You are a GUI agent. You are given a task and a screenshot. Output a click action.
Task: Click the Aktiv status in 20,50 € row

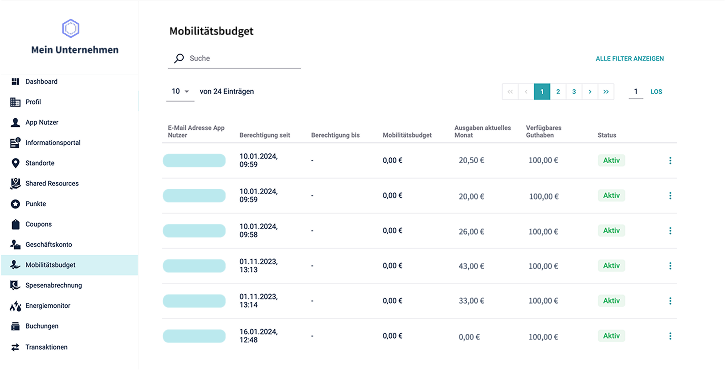click(611, 161)
